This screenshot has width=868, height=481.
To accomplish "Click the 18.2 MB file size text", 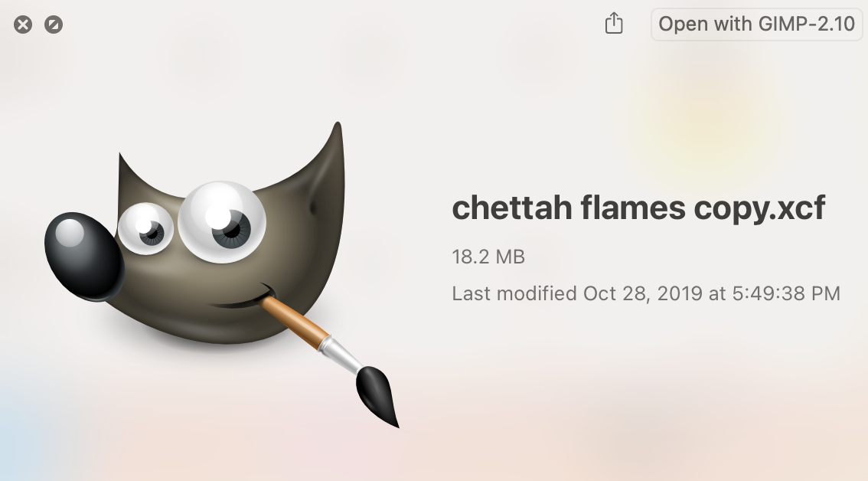I will tap(488, 257).
